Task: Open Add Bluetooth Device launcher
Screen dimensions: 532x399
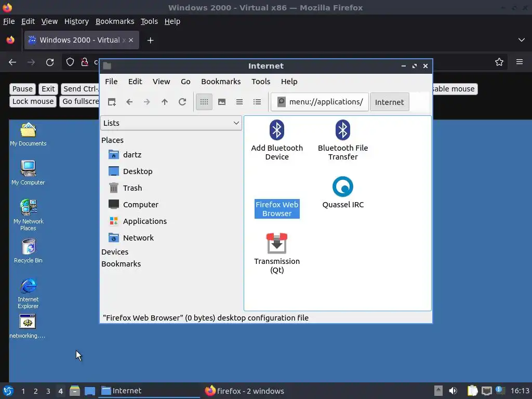Action: (277, 140)
